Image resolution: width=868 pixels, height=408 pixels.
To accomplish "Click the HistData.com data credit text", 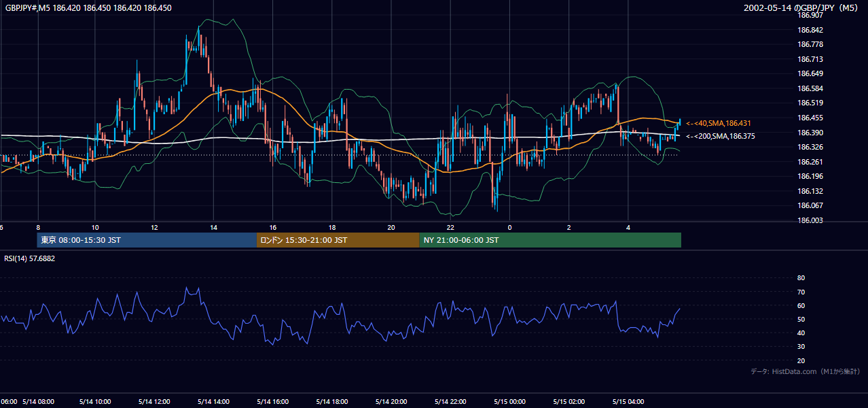I will click(x=805, y=372).
